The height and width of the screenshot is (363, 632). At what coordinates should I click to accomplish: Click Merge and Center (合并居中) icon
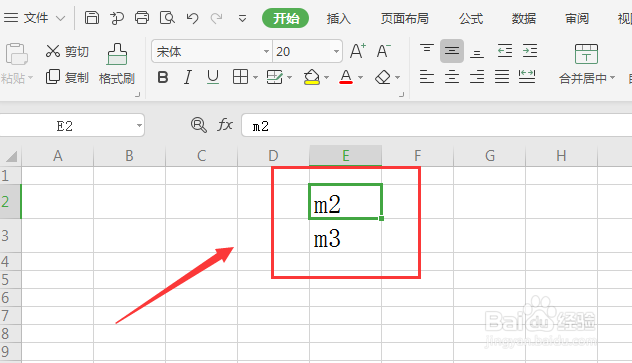pos(586,54)
